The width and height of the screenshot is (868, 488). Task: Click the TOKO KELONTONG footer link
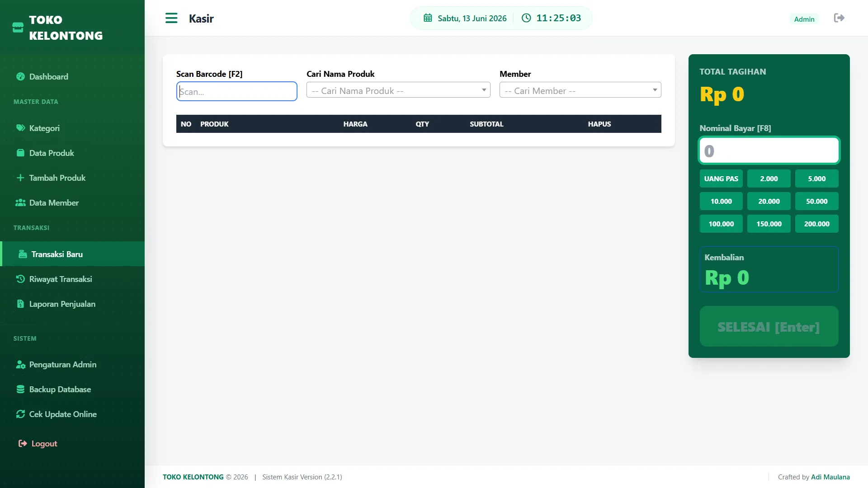(193, 477)
